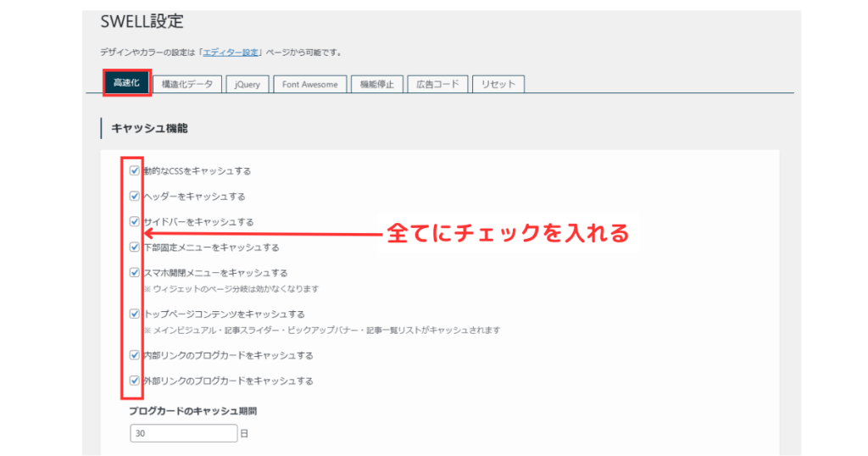This screenshot has height=456, width=868.
Task: Open the 高速化 tab
Action: point(127,83)
